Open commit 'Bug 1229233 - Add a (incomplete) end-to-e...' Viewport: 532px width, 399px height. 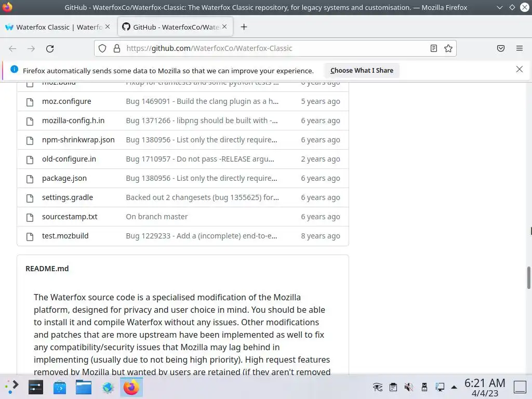pyautogui.click(x=202, y=236)
